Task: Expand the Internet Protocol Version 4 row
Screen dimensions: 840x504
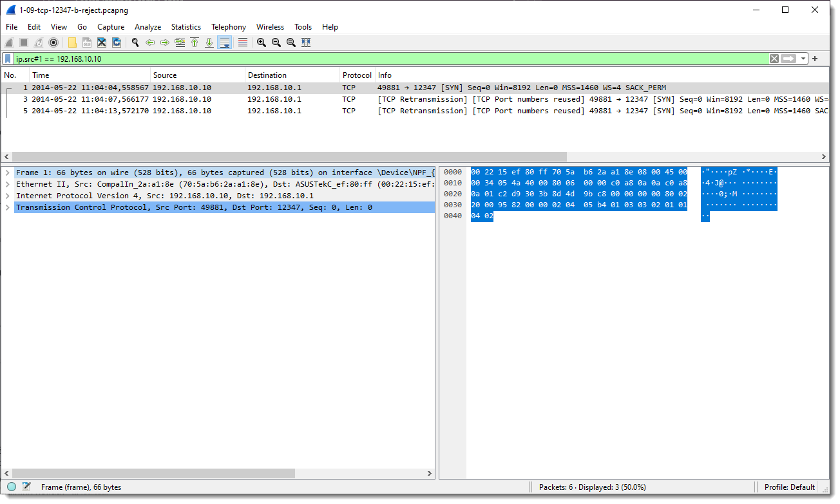Action: [x=7, y=196]
